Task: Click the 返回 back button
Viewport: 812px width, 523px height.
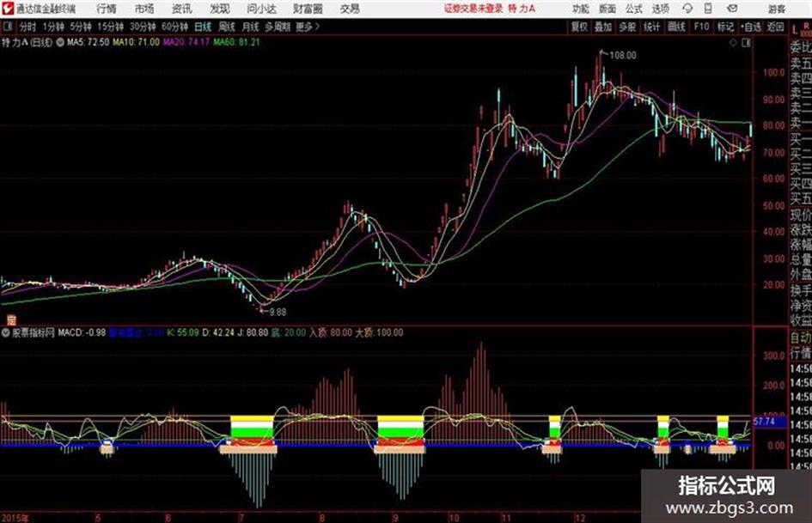Action: (x=775, y=27)
